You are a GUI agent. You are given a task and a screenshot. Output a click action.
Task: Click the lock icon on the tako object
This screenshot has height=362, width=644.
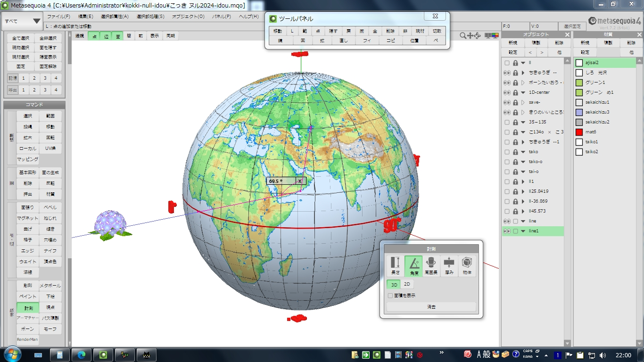click(515, 152)
